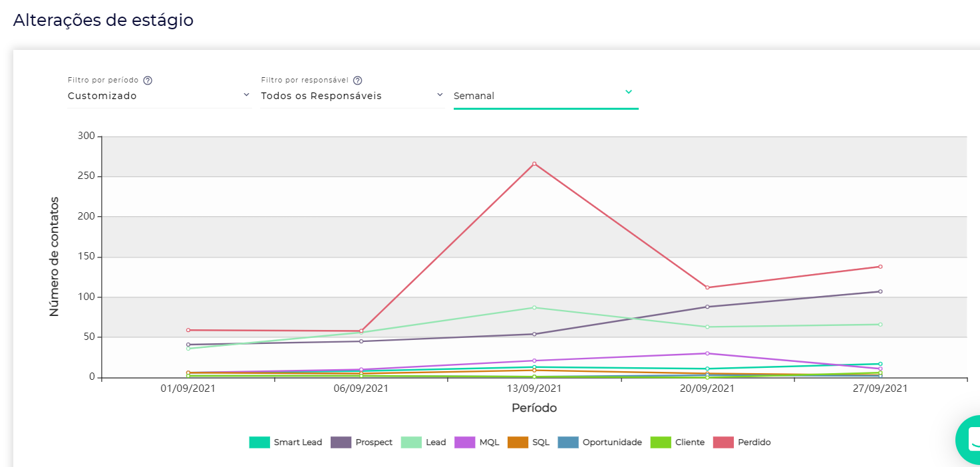Click Perdido data point at 20/09/2021

point(707,287)
